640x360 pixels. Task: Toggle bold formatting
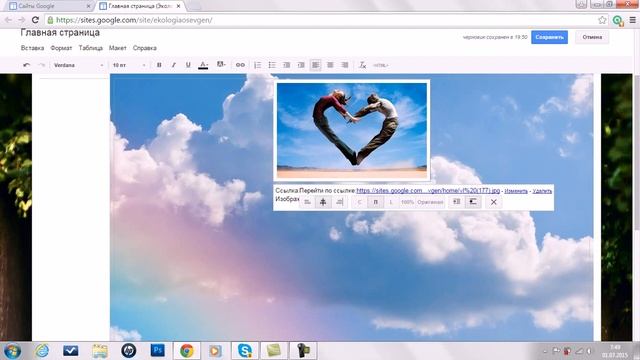coord(159,65)
